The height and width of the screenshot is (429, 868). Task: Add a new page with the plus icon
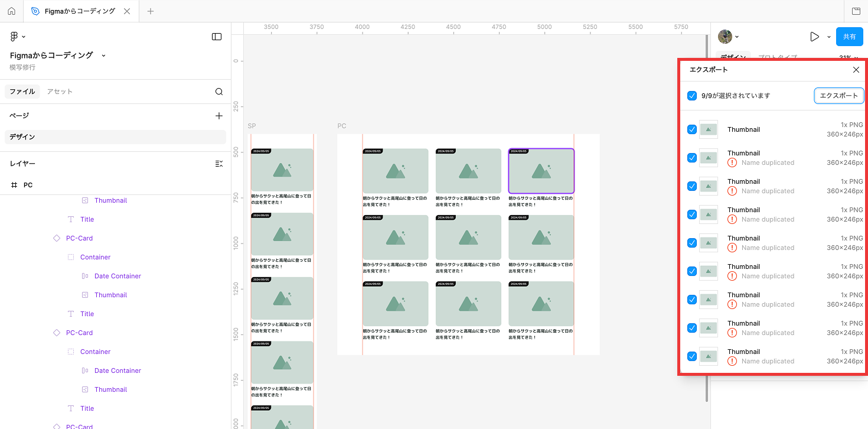pyautogui.click(x=219, y=116)
